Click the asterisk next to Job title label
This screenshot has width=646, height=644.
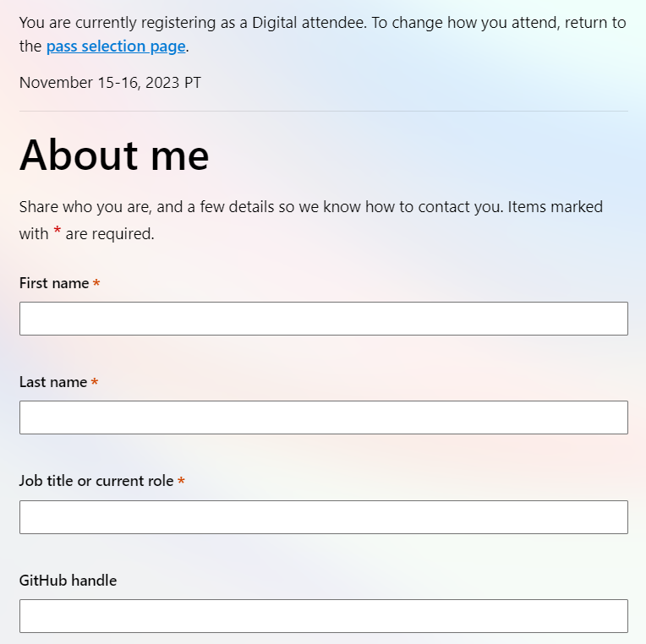coord(181,481)
